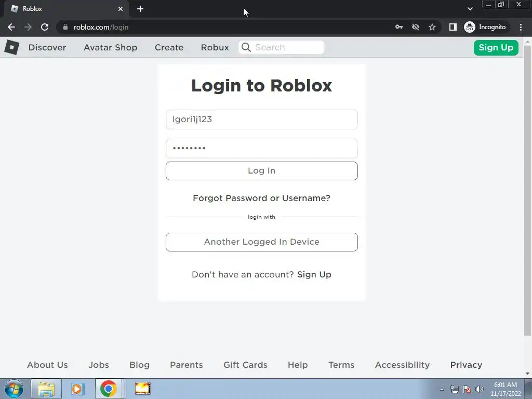Open a new tab with plus icon
This screenshot has width=532, height=399.
coord(140,9)
